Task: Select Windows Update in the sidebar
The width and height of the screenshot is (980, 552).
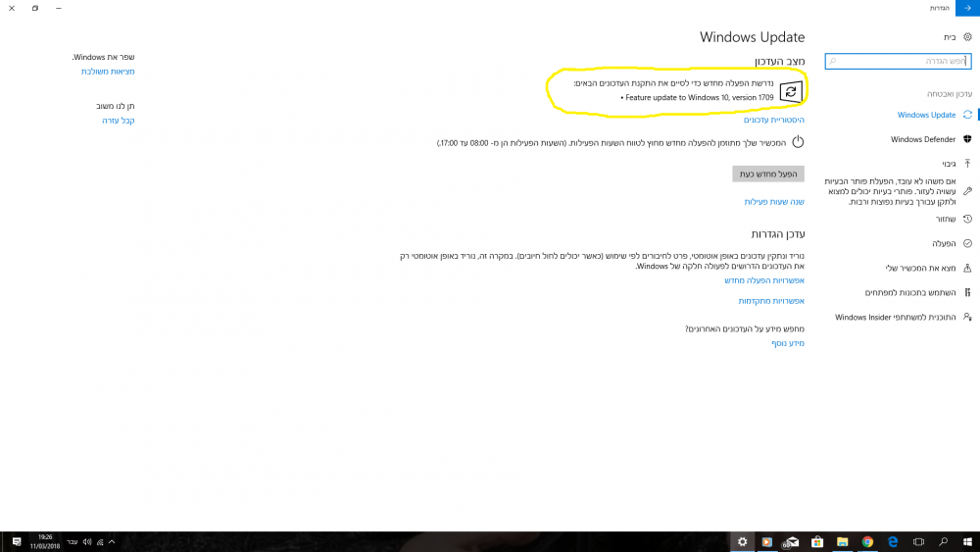Action: click(926, 115)
